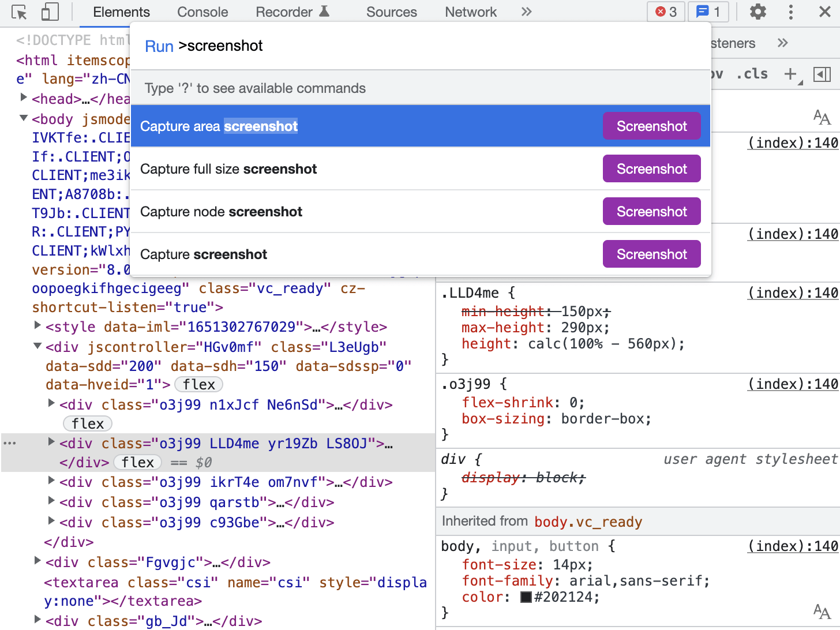The height and width of the screenshot is (630, 840).
Task: Activate the inspect element picker icon
Action: (x=19, y=12)
